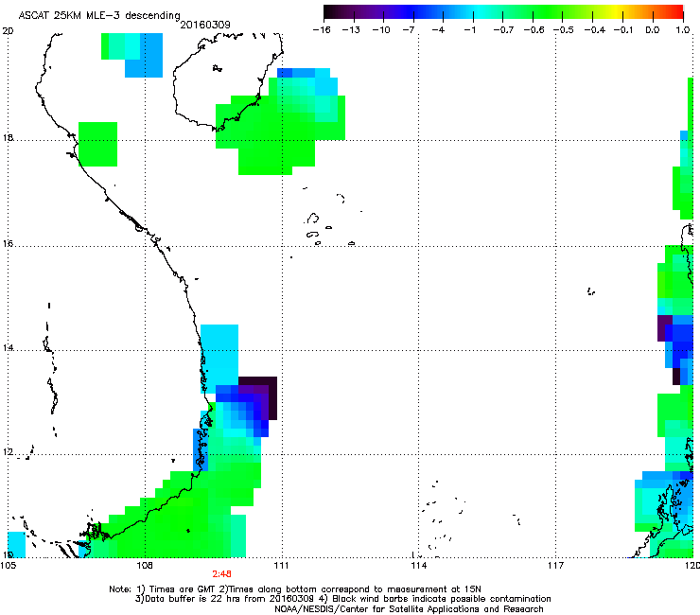Click the 'Times are GMT' note line
This screenshot has width=700, height=615.
click(x=295, y=589)
